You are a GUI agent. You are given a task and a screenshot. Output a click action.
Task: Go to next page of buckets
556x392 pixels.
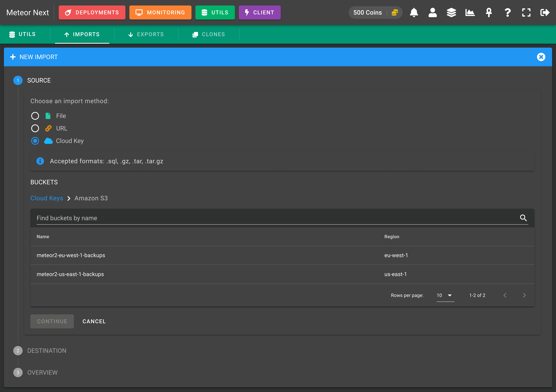tap(524, 295)
